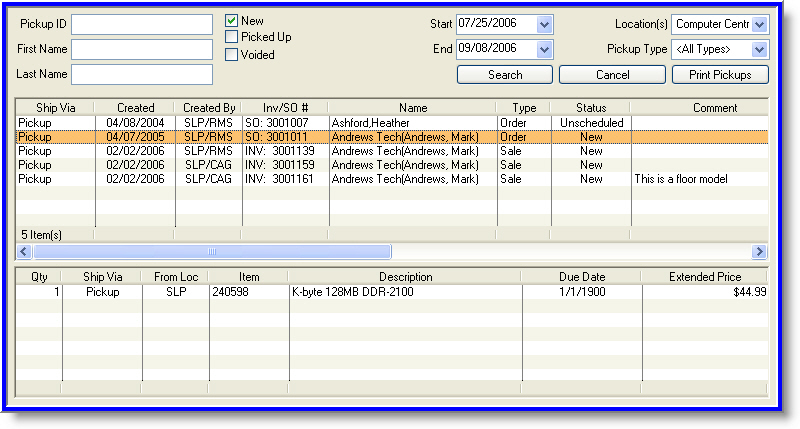Image resolution: width=800 pixels, height=429 pixels.
Task: Click created date 04/08/2004
Action: point(135,123)
